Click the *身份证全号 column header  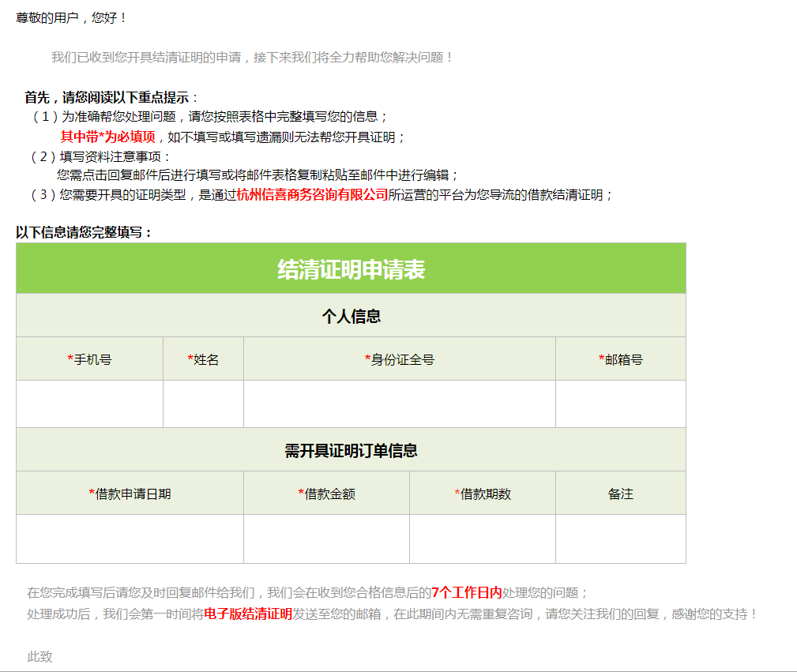(400, 359)
